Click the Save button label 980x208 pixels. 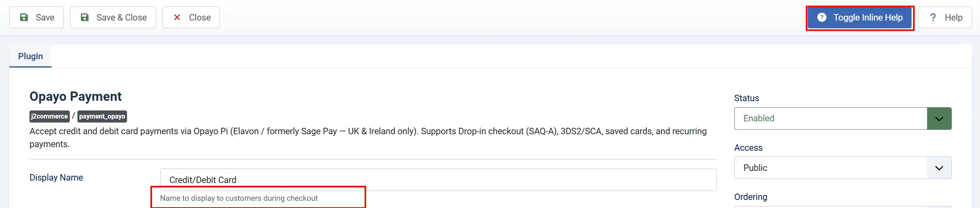pos(45,17)
